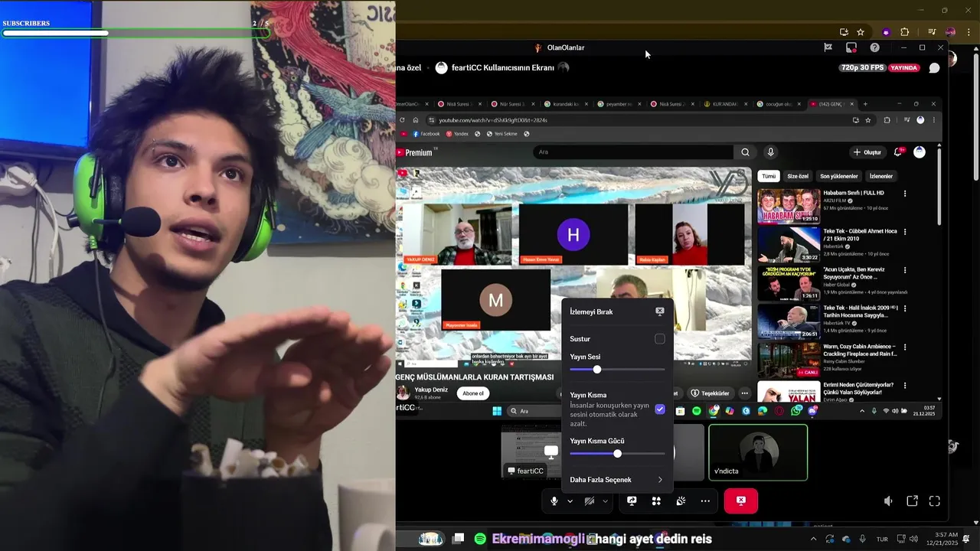Open the chat bubble icon beside YAYINDA badge
Viewport: 980px width, 551px height.
click(934, 68)
